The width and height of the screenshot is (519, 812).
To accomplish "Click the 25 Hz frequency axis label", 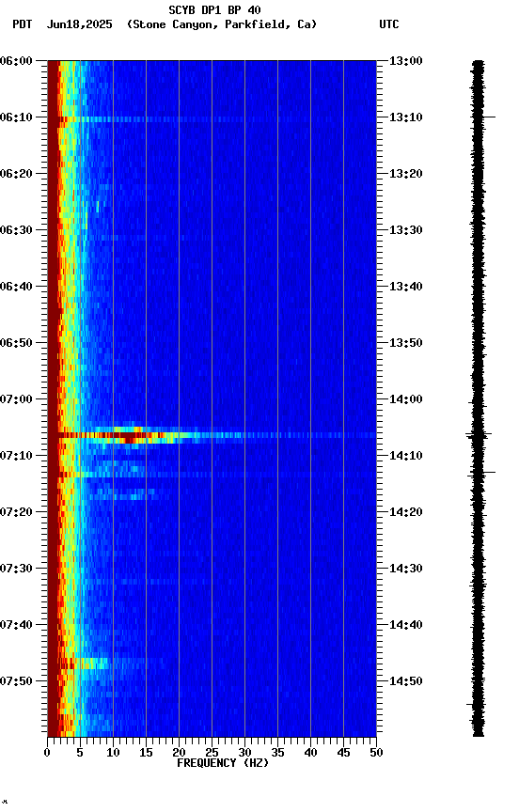I will point(212,753).
